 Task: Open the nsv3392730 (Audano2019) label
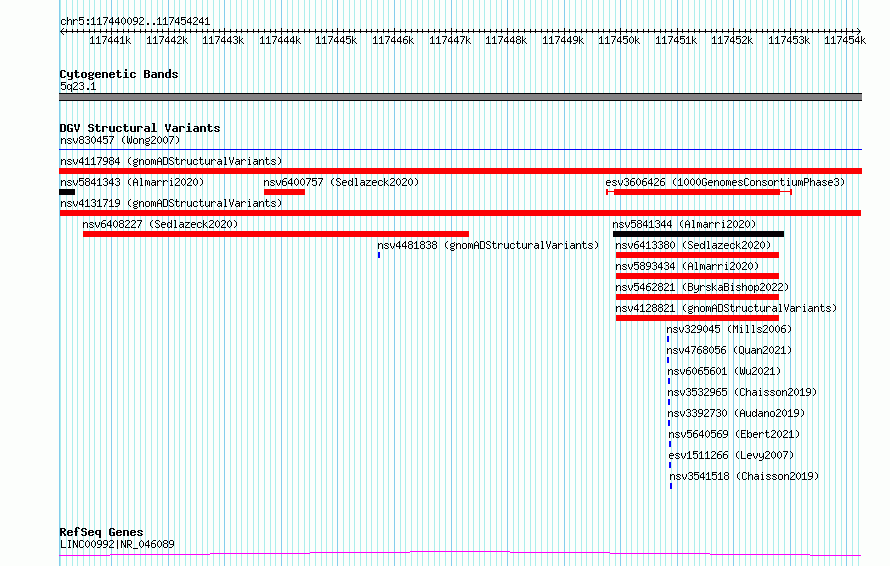point(736,413)
